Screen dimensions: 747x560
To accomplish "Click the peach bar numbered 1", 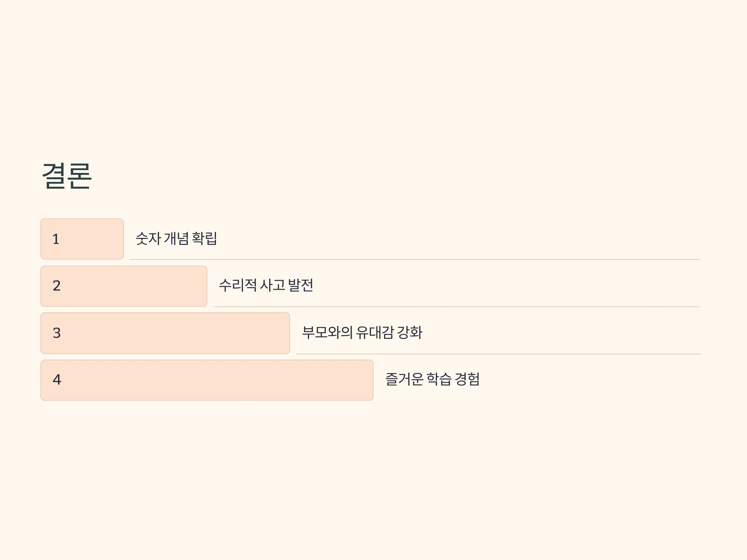I will coord(82,239).
